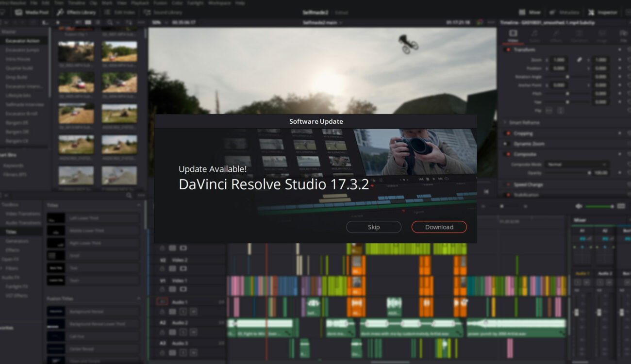This screenshot has height=364, width=631.
Task: Select the Left Lower Third title
Action: [93, 218]
